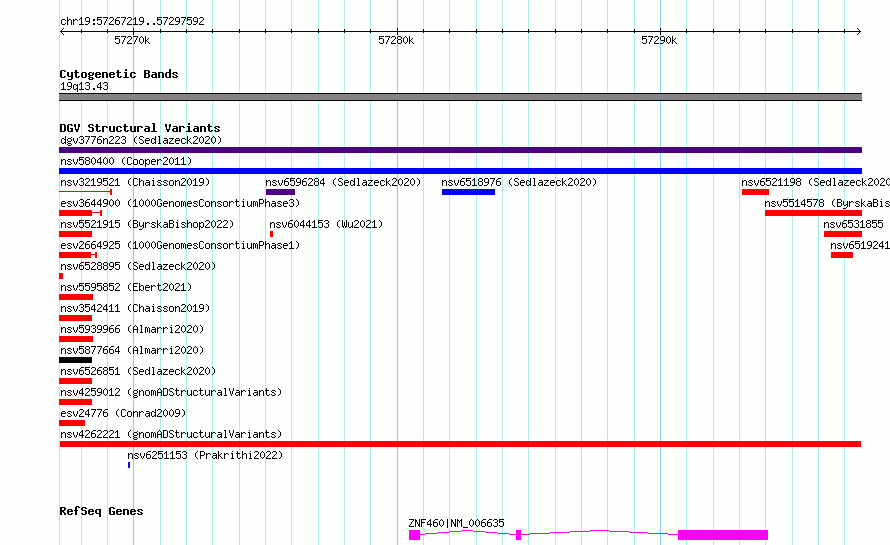This screenshot has width=890, height=545.
Task: Open nsv6528895 (Sedlazeck2020) label
Action: pos(138,266)
